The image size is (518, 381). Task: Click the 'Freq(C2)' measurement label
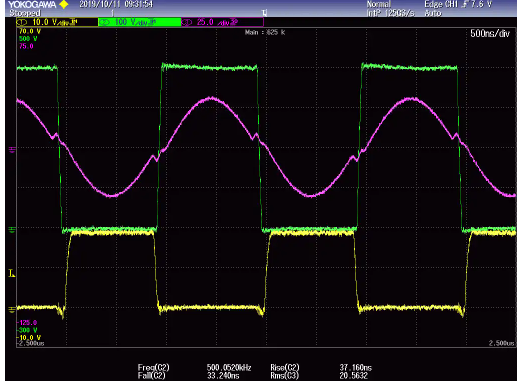pos(153,367)
